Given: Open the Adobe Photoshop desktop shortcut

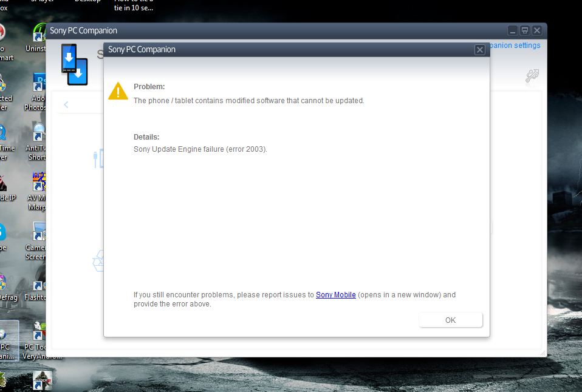Looking at the screenshot, I should coord(36,92).
